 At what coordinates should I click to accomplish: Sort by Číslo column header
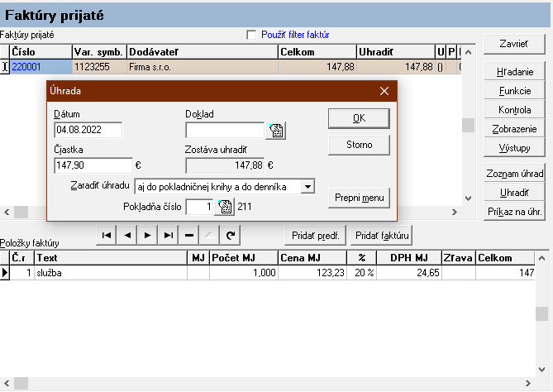(41, 52)
